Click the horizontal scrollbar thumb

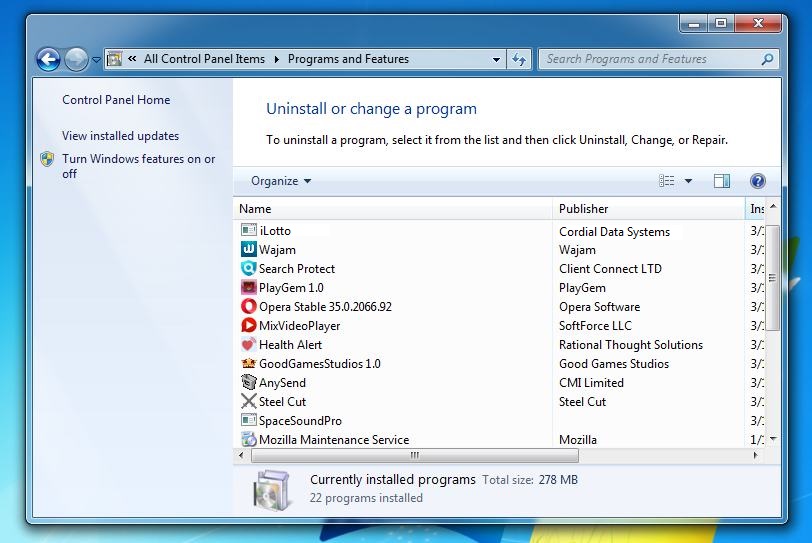pos(415,456)
